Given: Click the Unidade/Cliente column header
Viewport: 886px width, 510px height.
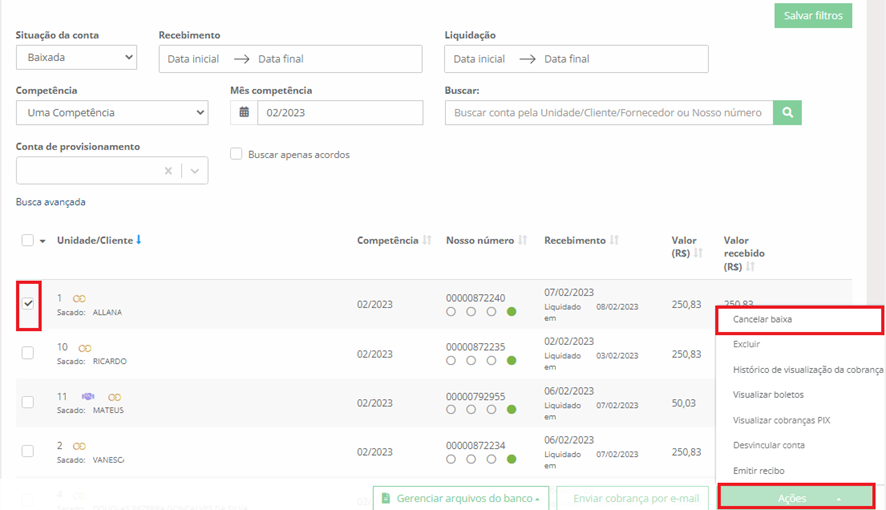Looking at the screenshot, I should coord(95,240).
